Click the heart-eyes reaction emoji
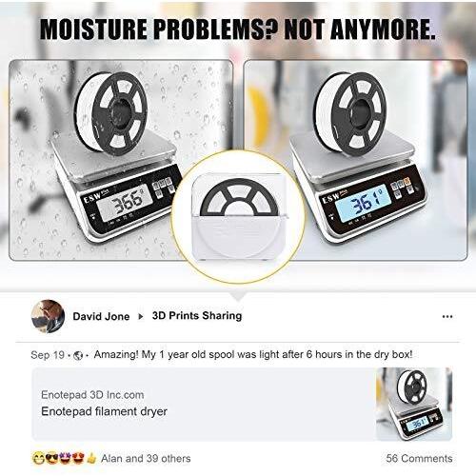 [78, 459]
